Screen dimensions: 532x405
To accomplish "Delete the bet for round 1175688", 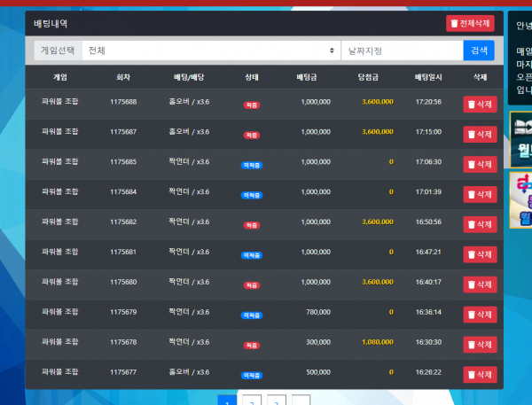I will click(480, 105).
